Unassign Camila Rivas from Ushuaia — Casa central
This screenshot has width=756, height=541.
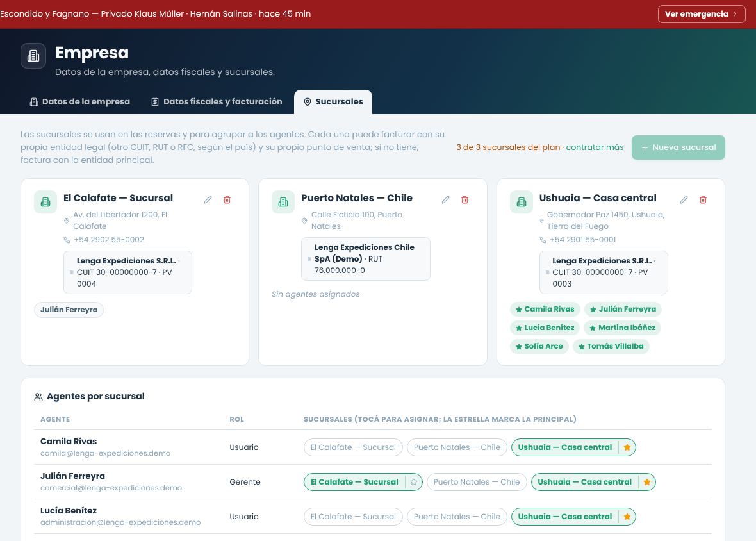[x=565, y=447]
